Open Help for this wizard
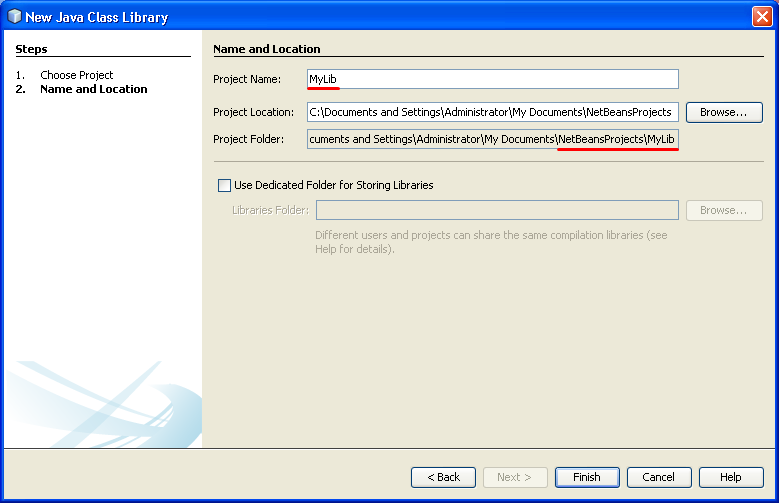 tap(731, 477)
